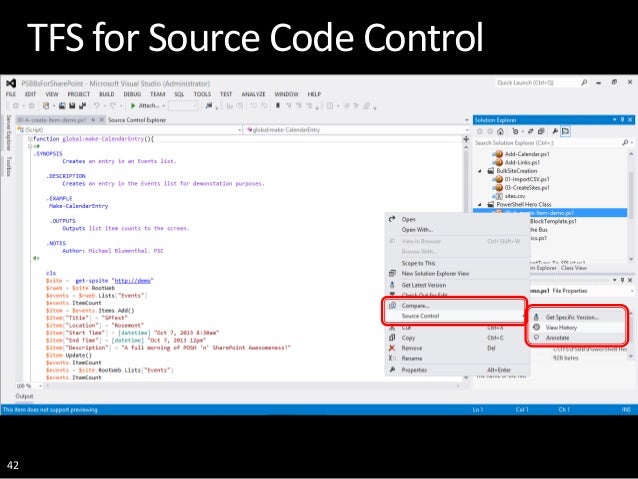
Task: Open the File Properties object dropdown
Action: pyautogui.click(x=631, y=291)
